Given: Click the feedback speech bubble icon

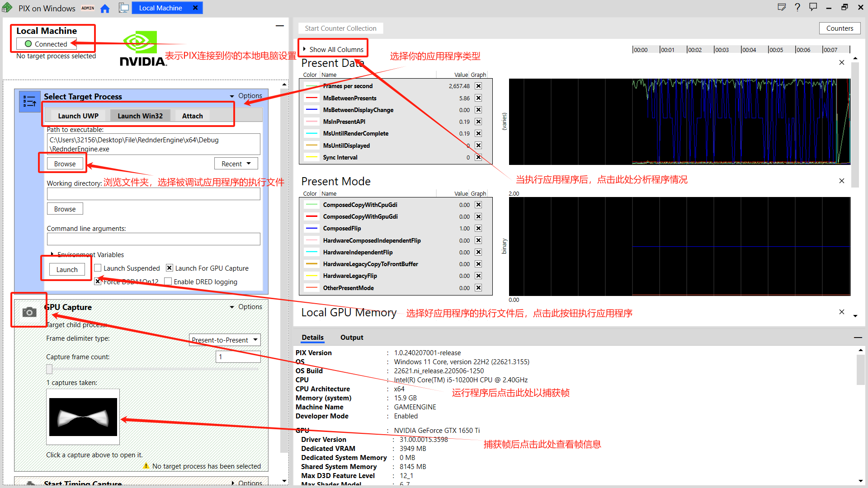Looking at the screenshot, I should (813, 7).
